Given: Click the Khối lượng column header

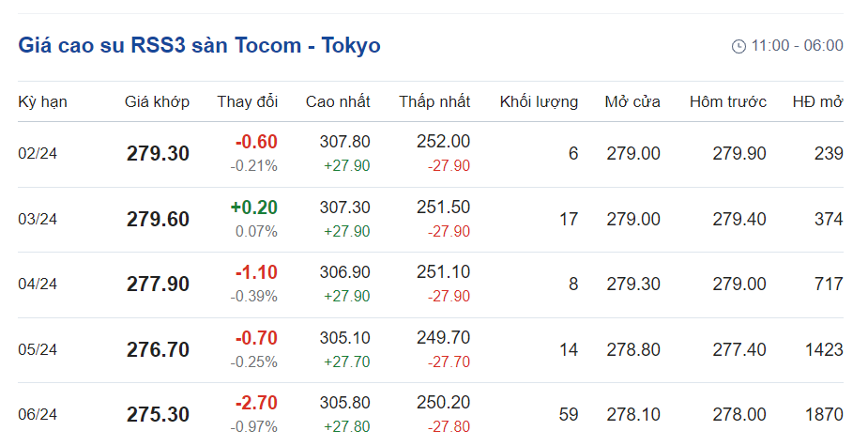Looking at the screenshot, I should click(x=539, y=101).
